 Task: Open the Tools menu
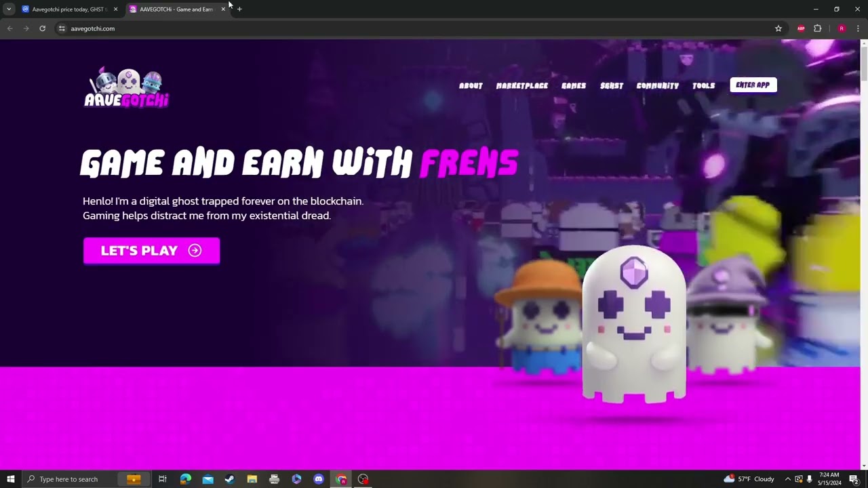click(704, 85)
